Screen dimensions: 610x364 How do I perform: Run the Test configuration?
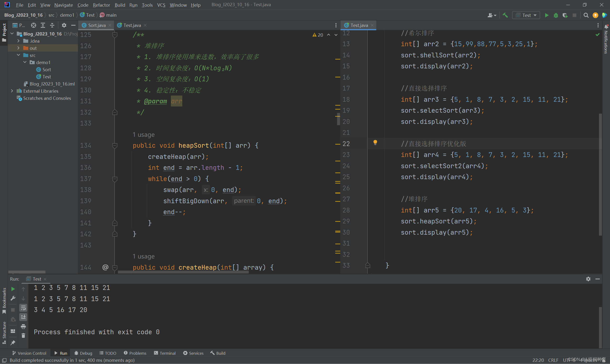[546, 15]
